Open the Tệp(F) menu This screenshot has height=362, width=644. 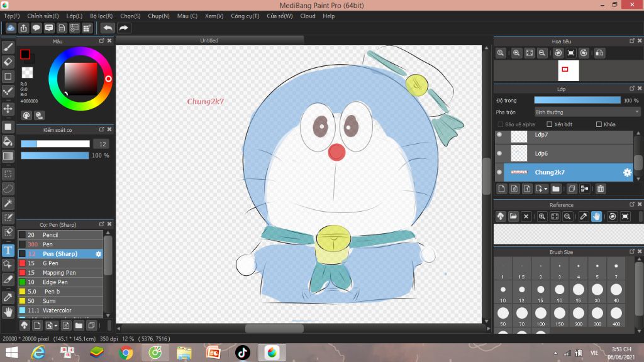pyautogui.click(x=12, y=16)
